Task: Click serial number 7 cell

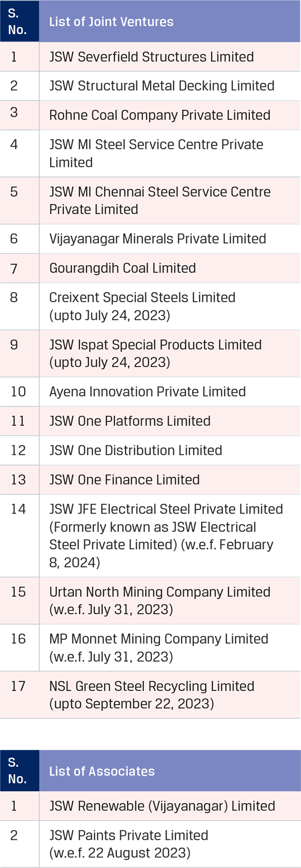Action: (14, 269)
